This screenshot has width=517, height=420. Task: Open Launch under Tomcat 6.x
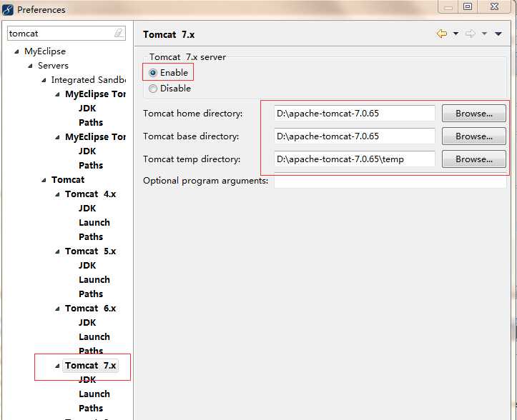[x=94, y=337]
